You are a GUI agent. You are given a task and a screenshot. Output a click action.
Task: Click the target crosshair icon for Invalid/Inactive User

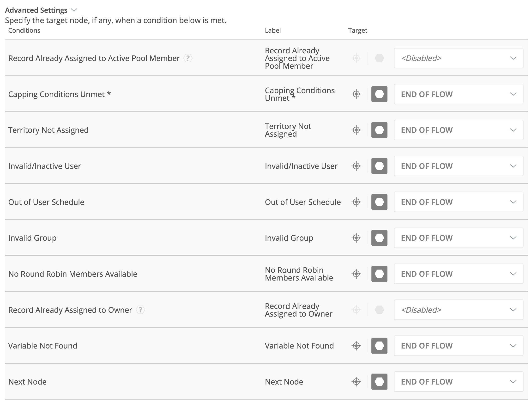[356, 166]
